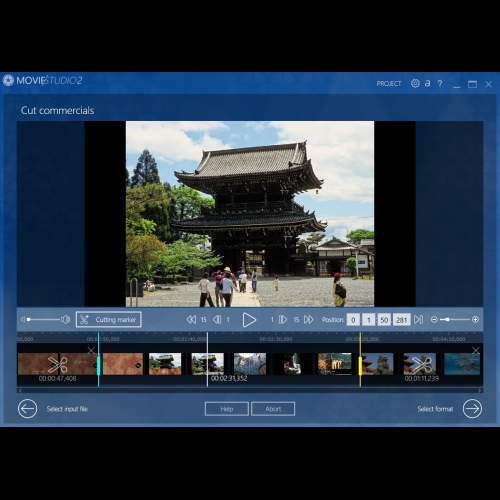Step forward one frame

tap(283, 320)
